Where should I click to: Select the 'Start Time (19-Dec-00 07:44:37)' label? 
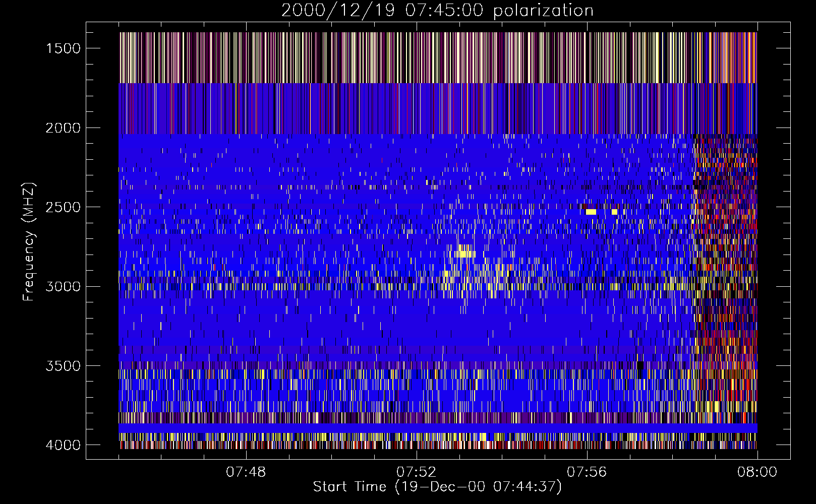[x=437, y=487]
